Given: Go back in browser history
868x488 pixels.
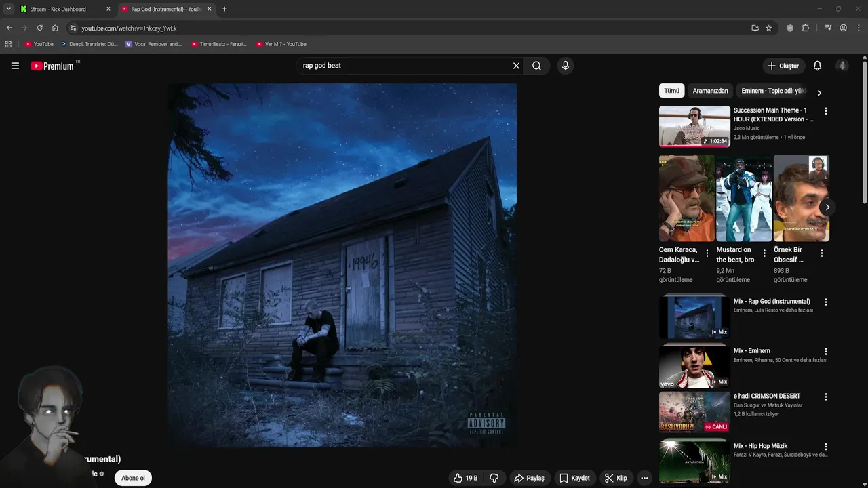Looking at the screenshot, I should click(9, 28).
